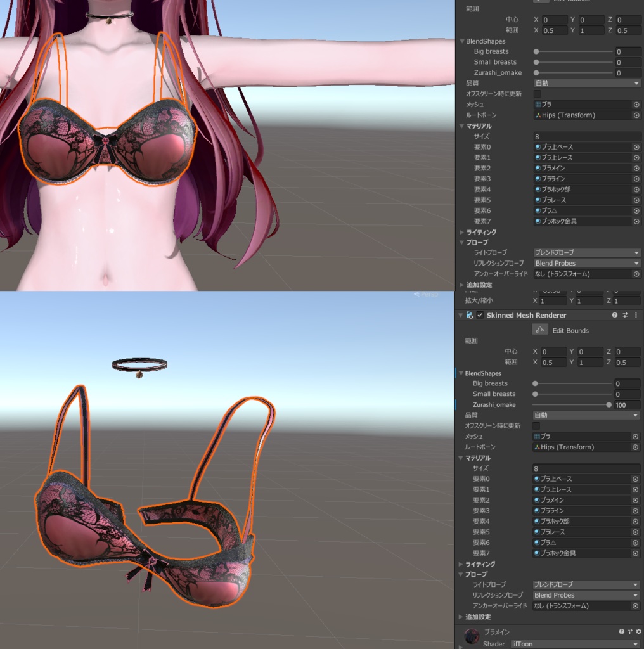This screenshot has height=649, width=644.
Task: Click the Zurashi_omake slider set to 100
Action: [572, 405]
